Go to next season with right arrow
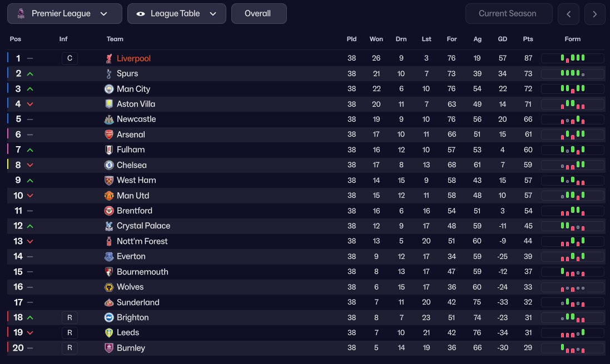 tap(595, 14)
